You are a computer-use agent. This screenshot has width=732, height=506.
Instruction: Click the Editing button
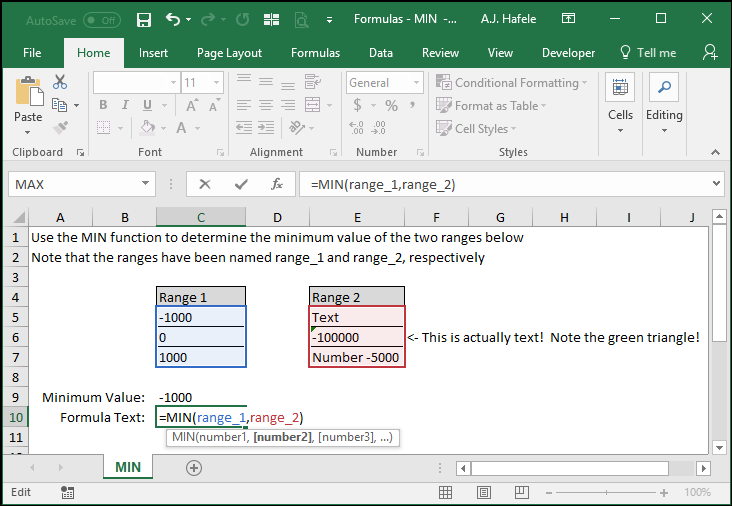664,104
